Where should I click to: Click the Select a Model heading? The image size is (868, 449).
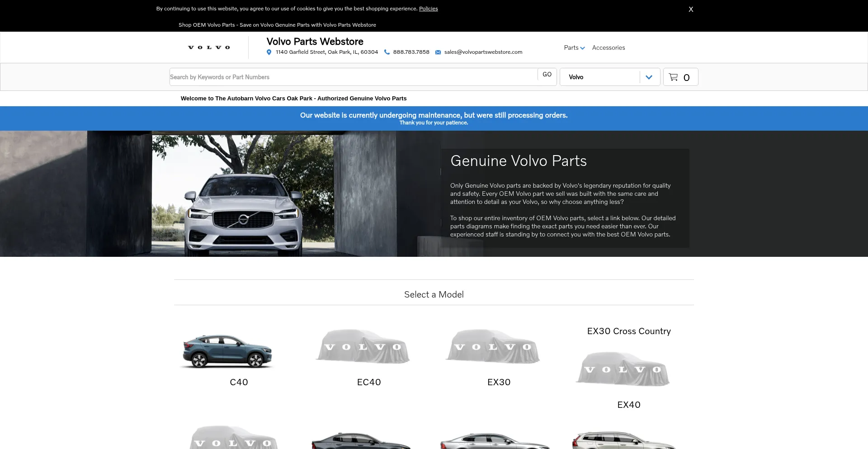click(x=434, y=294)
